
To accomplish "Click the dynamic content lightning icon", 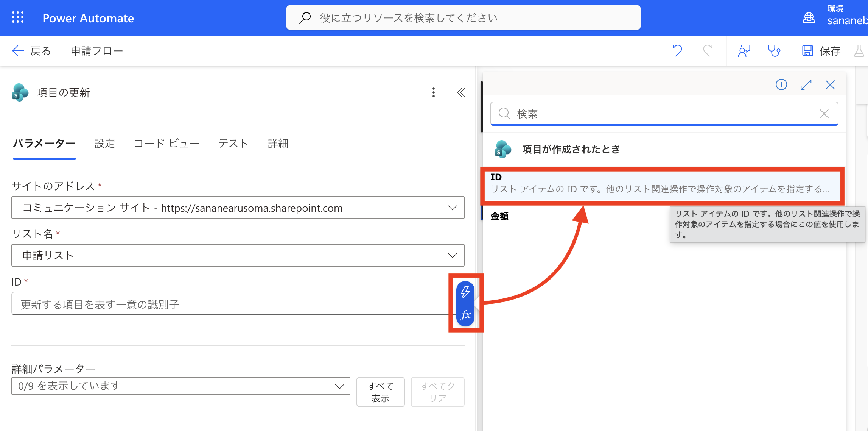I will click(x=465, y=292).
